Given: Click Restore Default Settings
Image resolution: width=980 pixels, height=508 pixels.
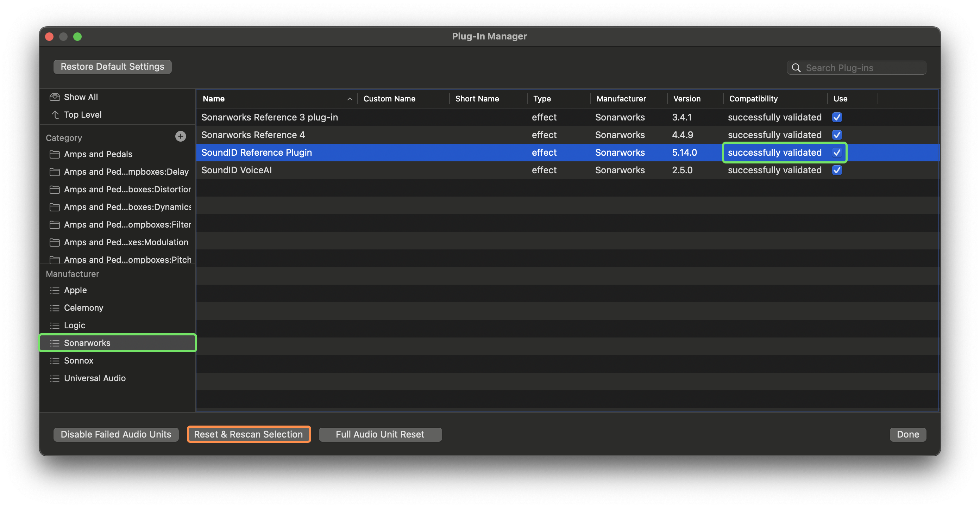Looking at the screenshot, I should (112, 66).
